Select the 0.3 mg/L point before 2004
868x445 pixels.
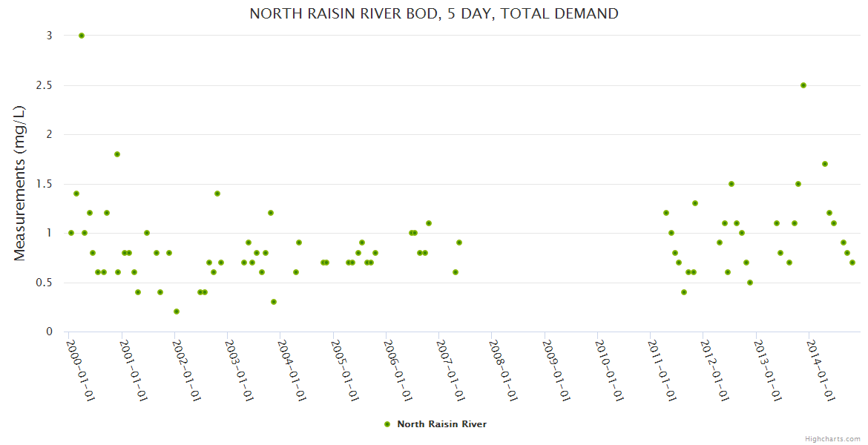(274, 302)
